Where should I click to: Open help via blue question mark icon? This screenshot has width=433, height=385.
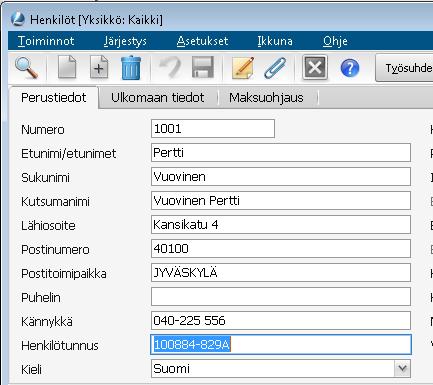[x=350, y=68]
